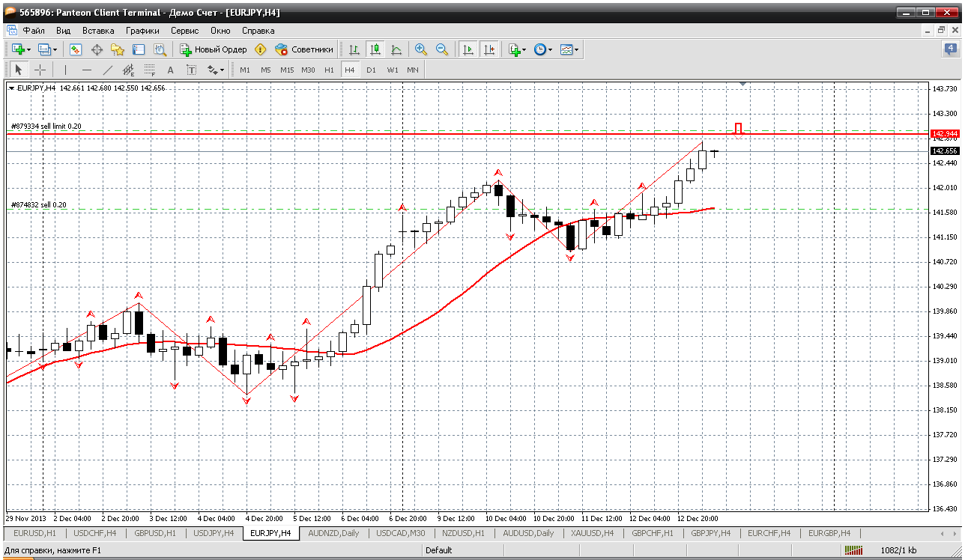Click the chart shift triangle marker

point(742,84)
